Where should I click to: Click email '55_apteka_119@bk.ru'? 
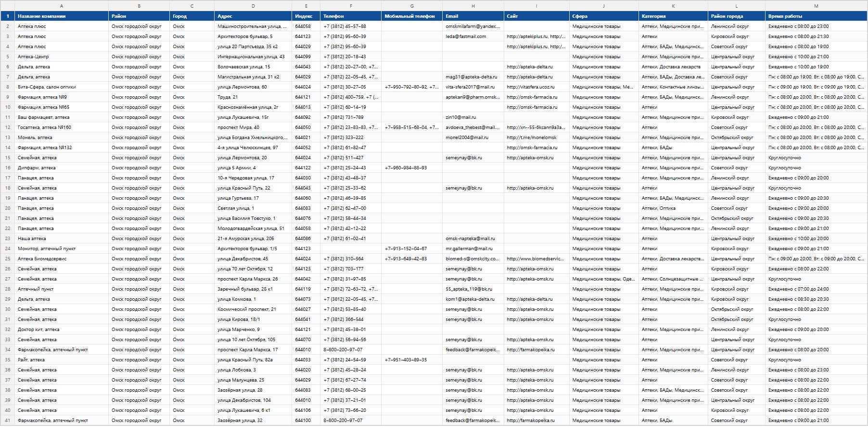(473, 289)
